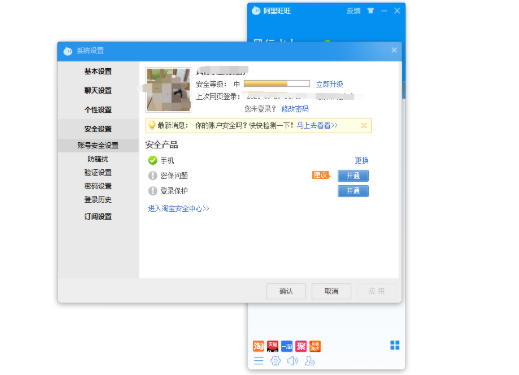Click the main window scrollbar on right edge
Screen dimensions: 519x375
click(404, 90)
